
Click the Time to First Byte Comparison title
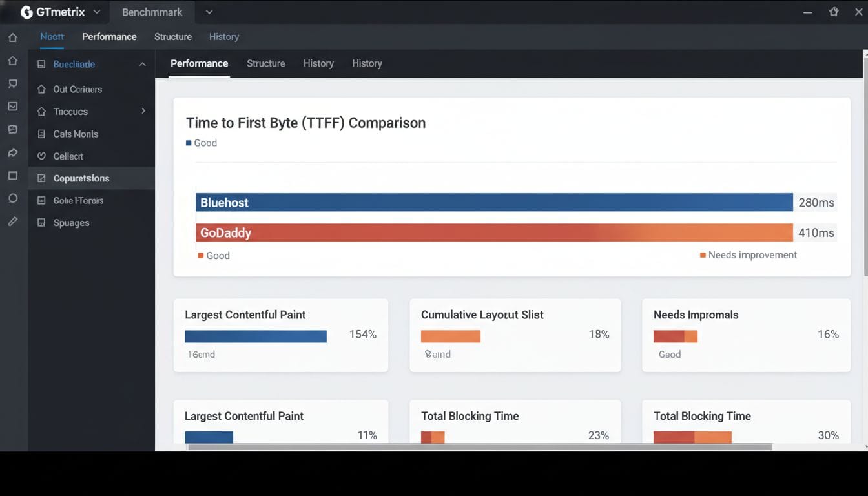pos(305,123)
